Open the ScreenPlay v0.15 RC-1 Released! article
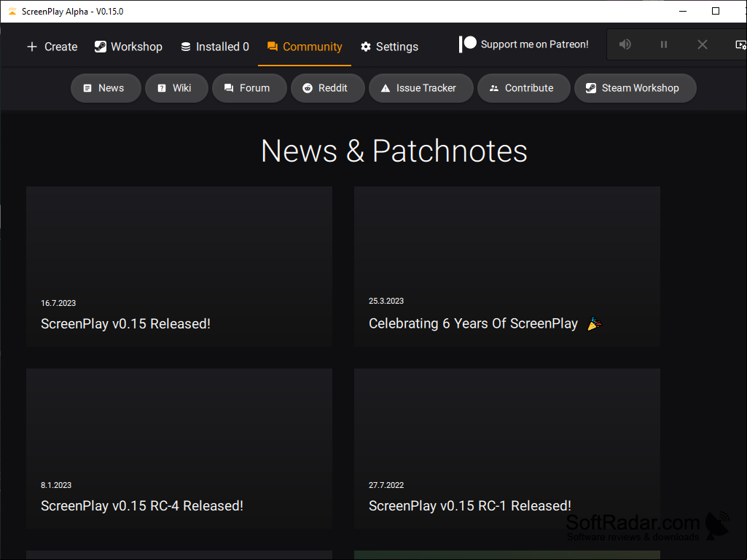 click(x=507, y=448)
